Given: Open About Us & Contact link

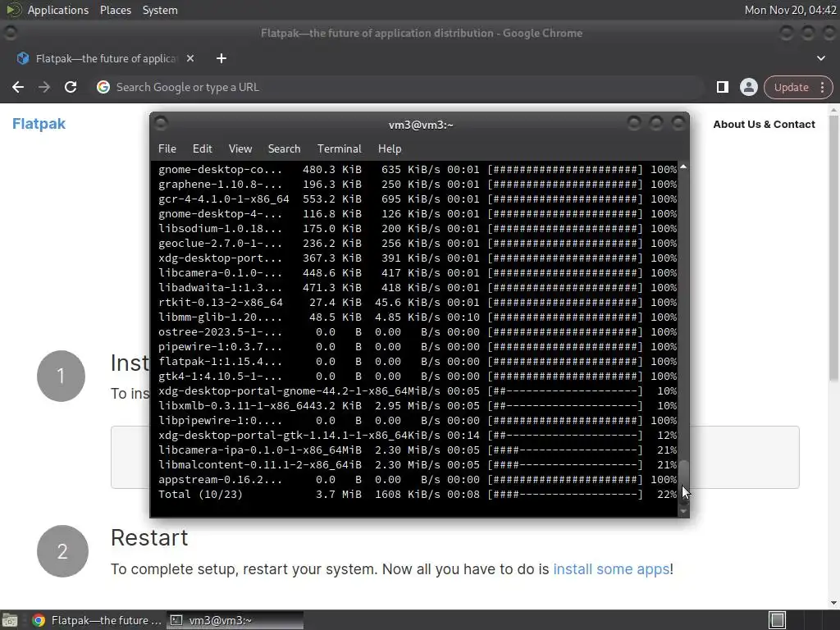Looking at the screenshot, I should [x=764, y=125].
